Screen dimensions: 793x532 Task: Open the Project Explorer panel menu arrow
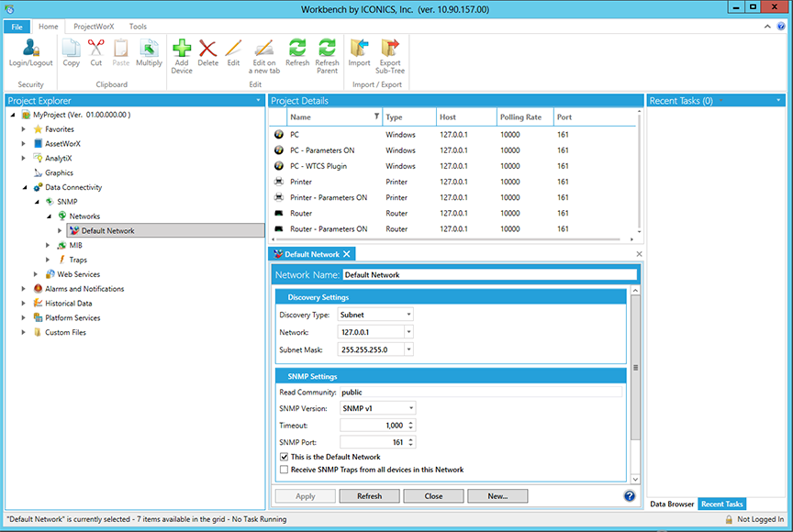point(259,101)
